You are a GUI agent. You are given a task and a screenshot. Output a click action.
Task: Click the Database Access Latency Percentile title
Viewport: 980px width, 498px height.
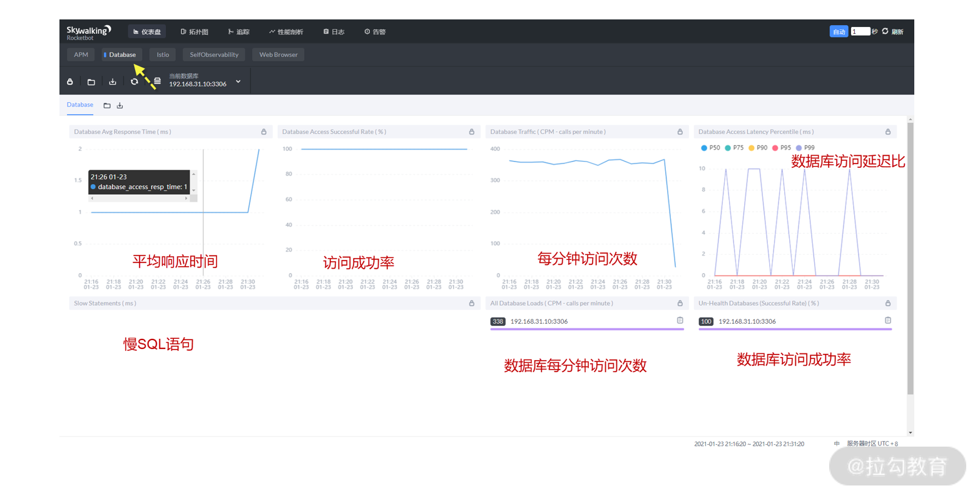[x=756, y=132]
